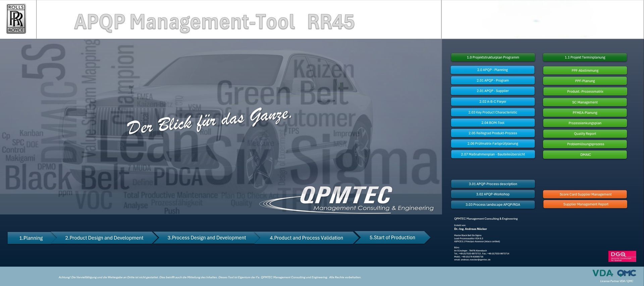Click 'QPMTEC Management Consulting & Engineering' contact heading
Viewport: 644px width, 286px height.
(x=486, y=219)
